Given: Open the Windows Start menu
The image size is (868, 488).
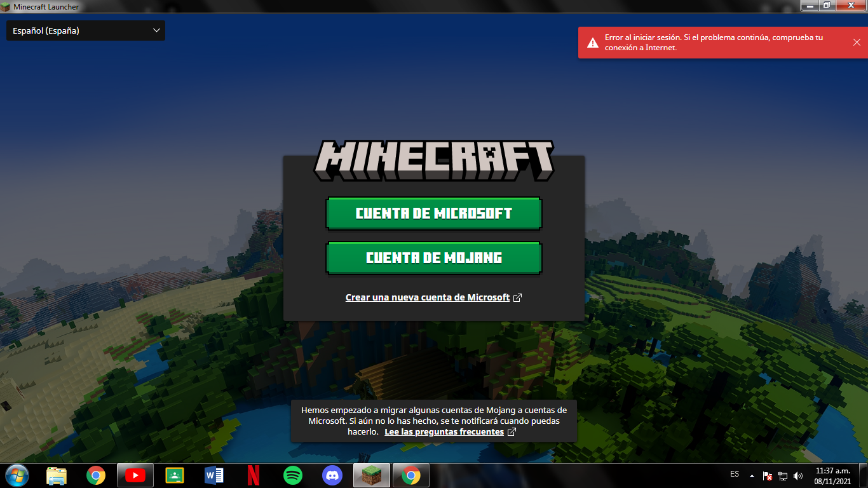Looking at the screenshot, I should [16, 475].
